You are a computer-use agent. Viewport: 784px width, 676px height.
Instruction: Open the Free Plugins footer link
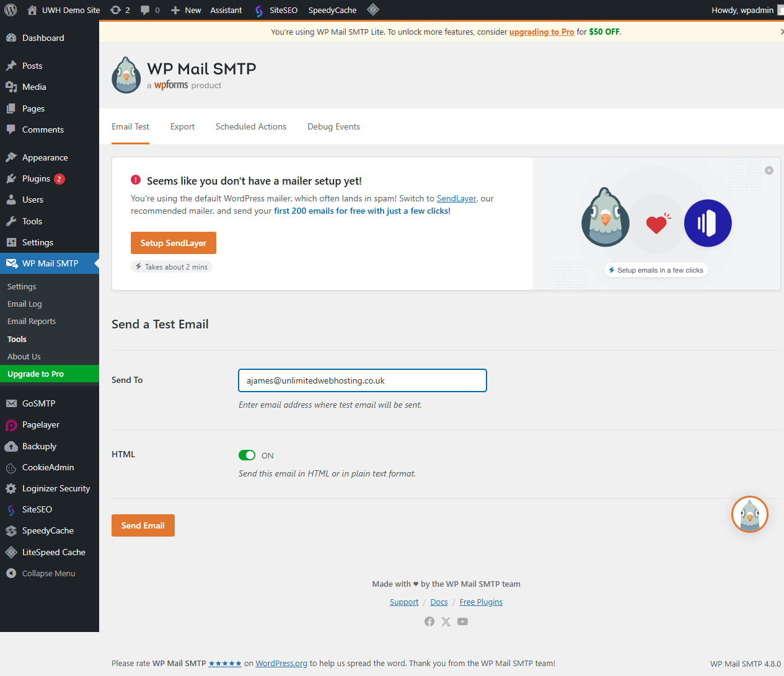point(481,602)
